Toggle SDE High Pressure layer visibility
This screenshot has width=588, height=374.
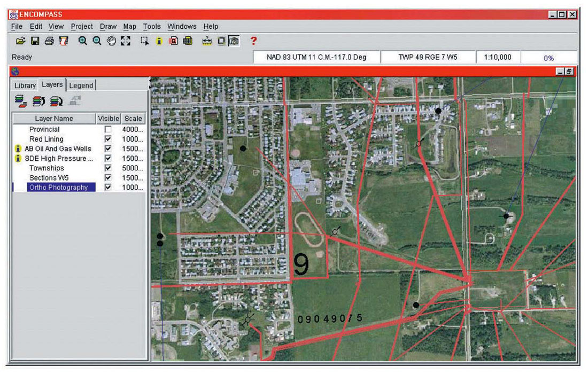[108, 159]
